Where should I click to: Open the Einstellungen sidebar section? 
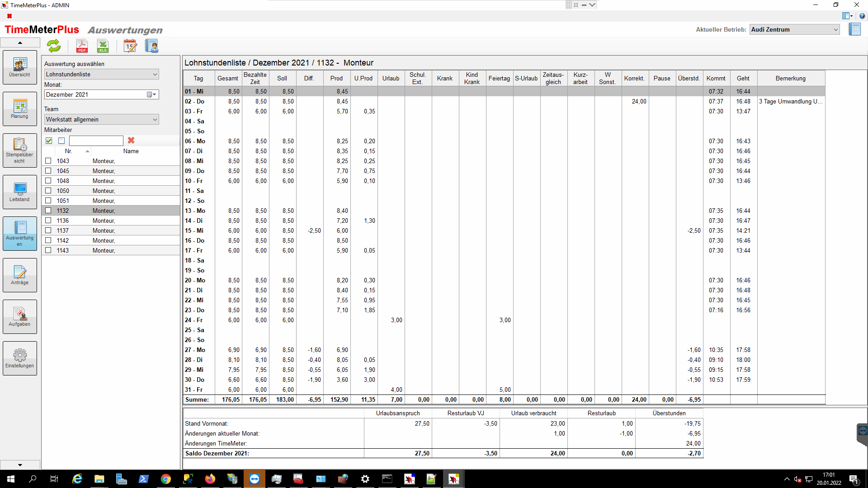(x=19, y=358)
